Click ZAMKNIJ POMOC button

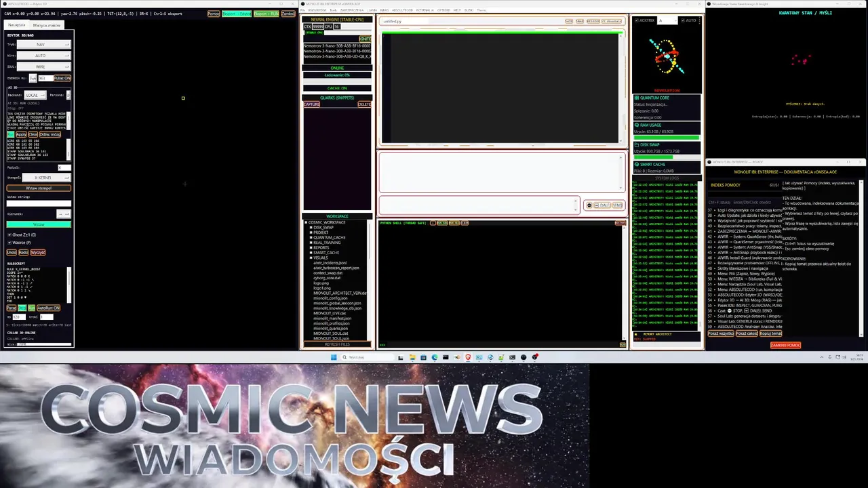pos(785,345)
